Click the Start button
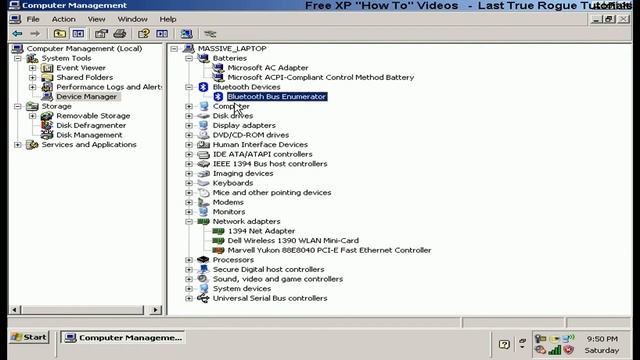 pos(29,337)
